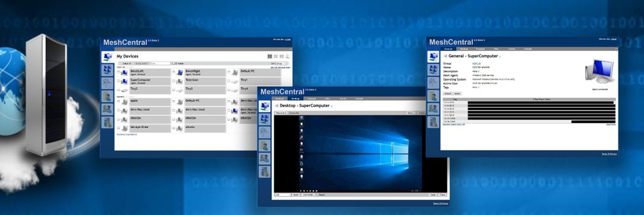This screenshot has width=644, height=215.
Task: Switch to Files tab in General window
Action: coord(496,49)
